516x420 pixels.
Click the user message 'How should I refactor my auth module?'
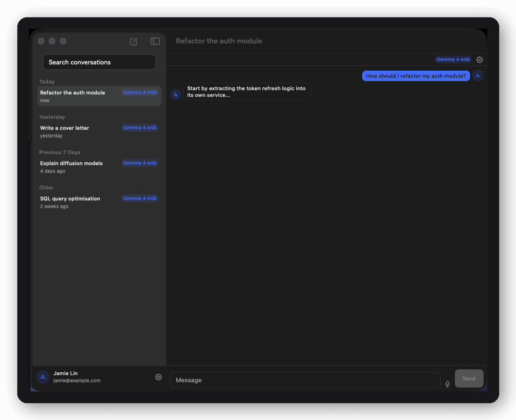[x=416, y=76]
